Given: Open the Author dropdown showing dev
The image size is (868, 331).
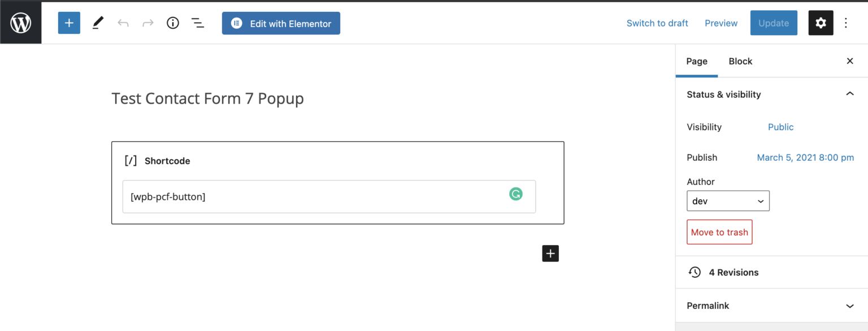Looking at the screenshot, I should tap(728, 200).
